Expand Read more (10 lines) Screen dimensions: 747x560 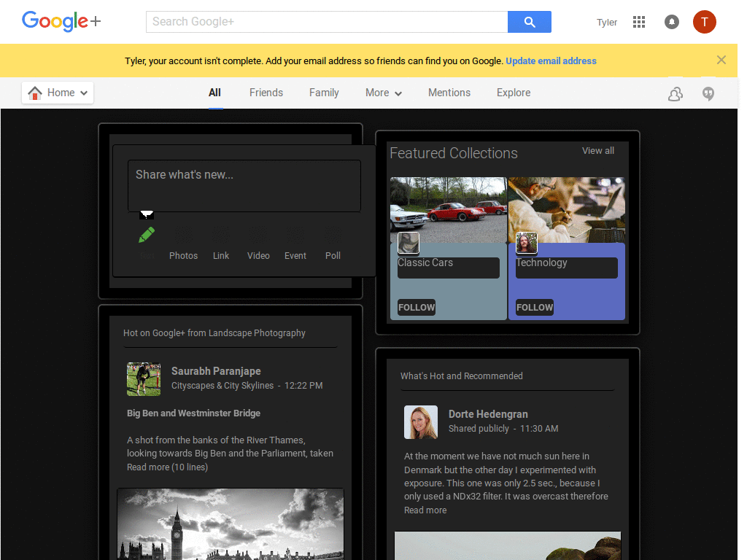click(167, 467)
